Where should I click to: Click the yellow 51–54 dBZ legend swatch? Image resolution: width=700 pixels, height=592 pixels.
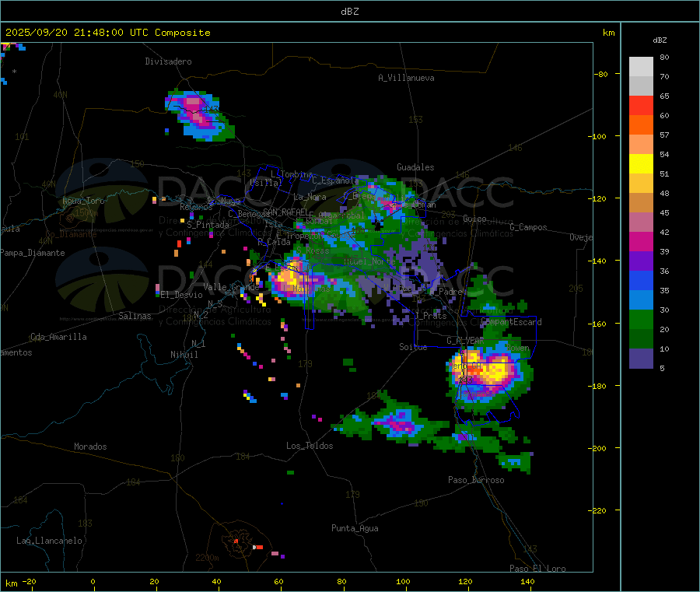(641, 164)
